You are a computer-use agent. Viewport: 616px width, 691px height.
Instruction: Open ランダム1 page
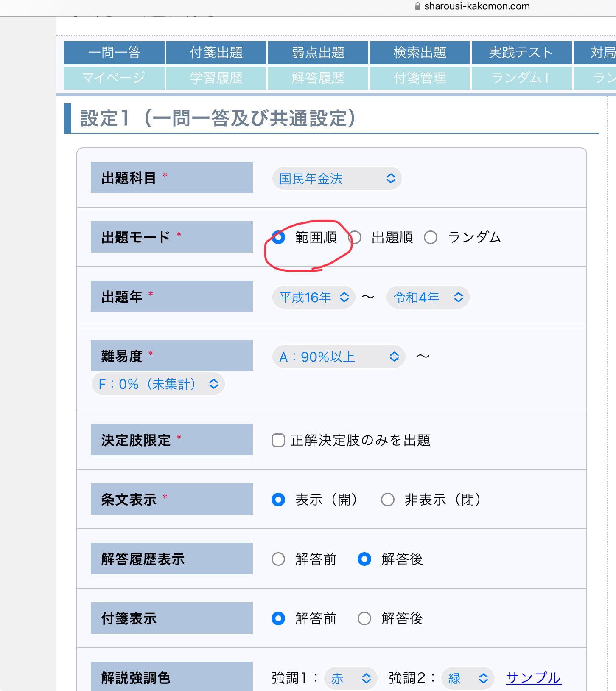point(522,78)
